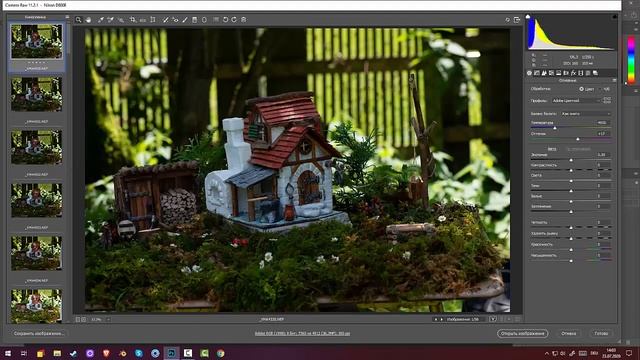This screenshot has width=640, height=360.
Task: Go to previous image arrow
Action: pyautogui.click(x=436, y=319)
